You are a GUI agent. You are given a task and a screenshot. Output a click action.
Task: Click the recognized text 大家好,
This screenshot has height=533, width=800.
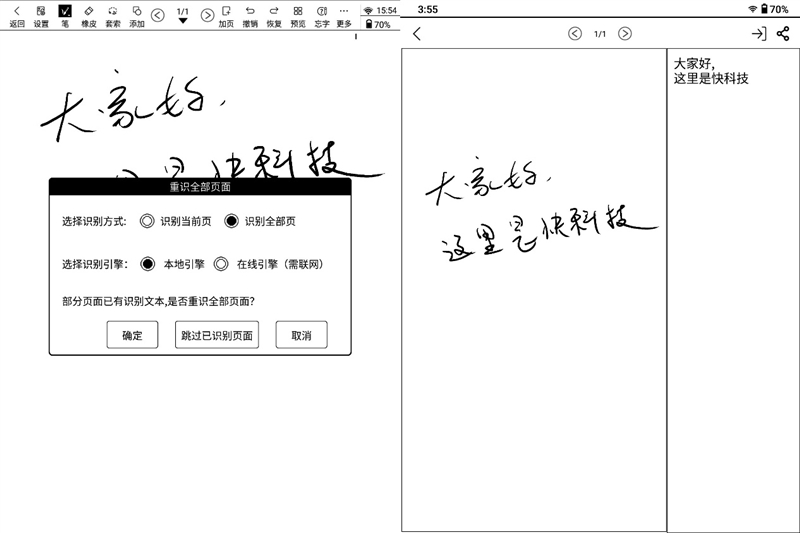point(694,64)
